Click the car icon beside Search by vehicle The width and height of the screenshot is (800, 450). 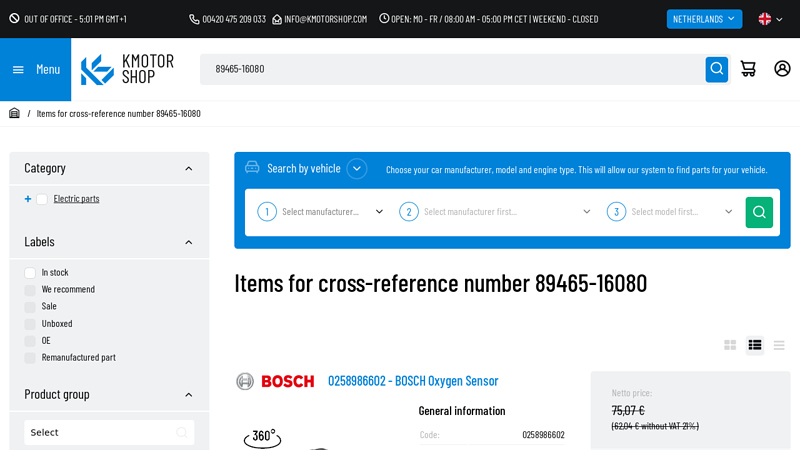tap(252, 167)
